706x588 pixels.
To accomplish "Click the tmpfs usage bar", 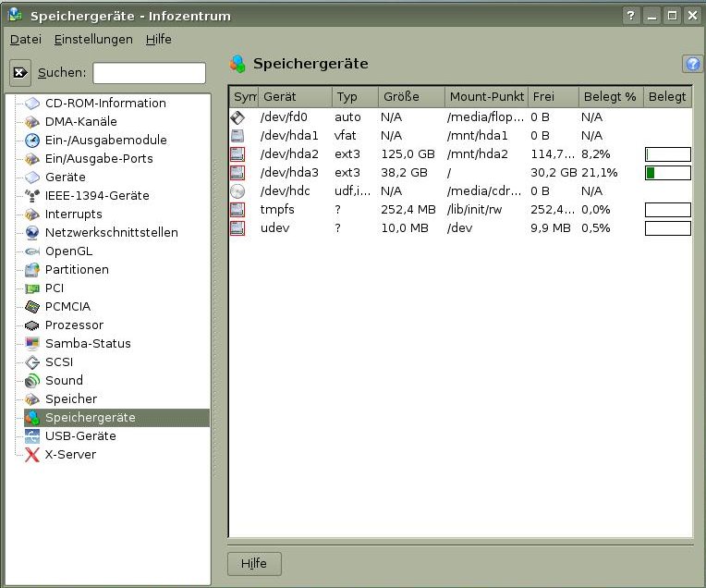I will (x=668, y=210).
